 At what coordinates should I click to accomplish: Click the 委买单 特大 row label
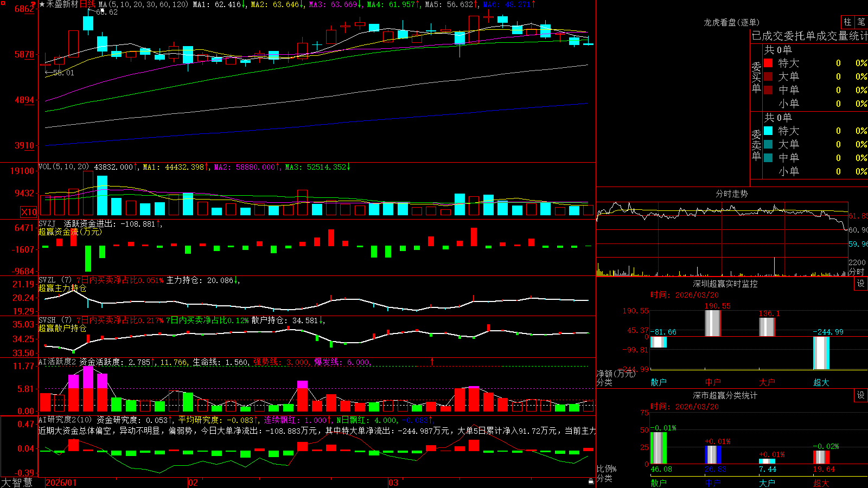click(x=789, y=63)
